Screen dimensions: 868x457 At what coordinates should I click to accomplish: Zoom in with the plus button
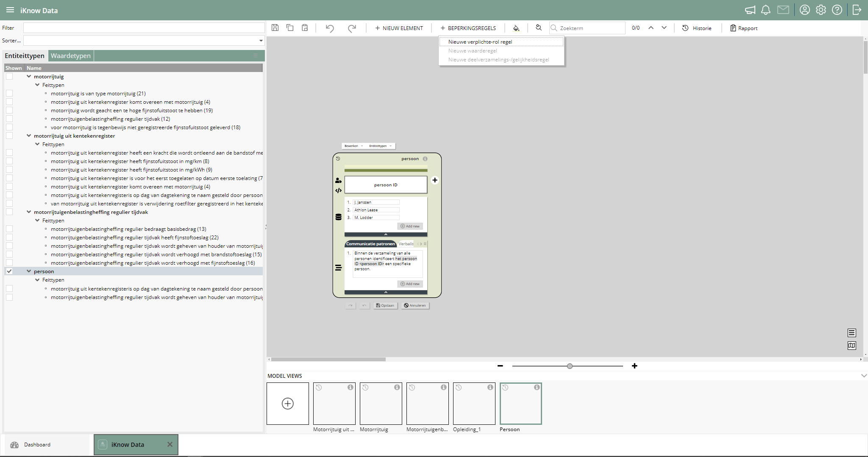pos(634,366)
